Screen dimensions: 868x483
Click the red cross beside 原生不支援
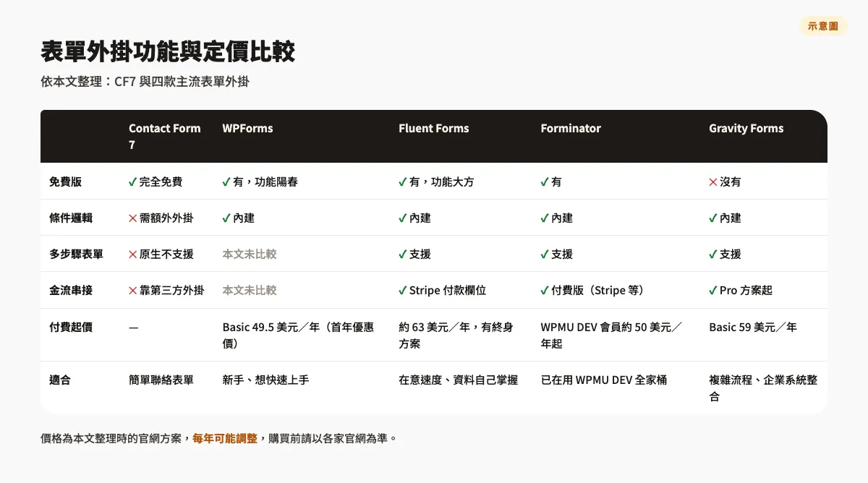(x=132, y=254)
